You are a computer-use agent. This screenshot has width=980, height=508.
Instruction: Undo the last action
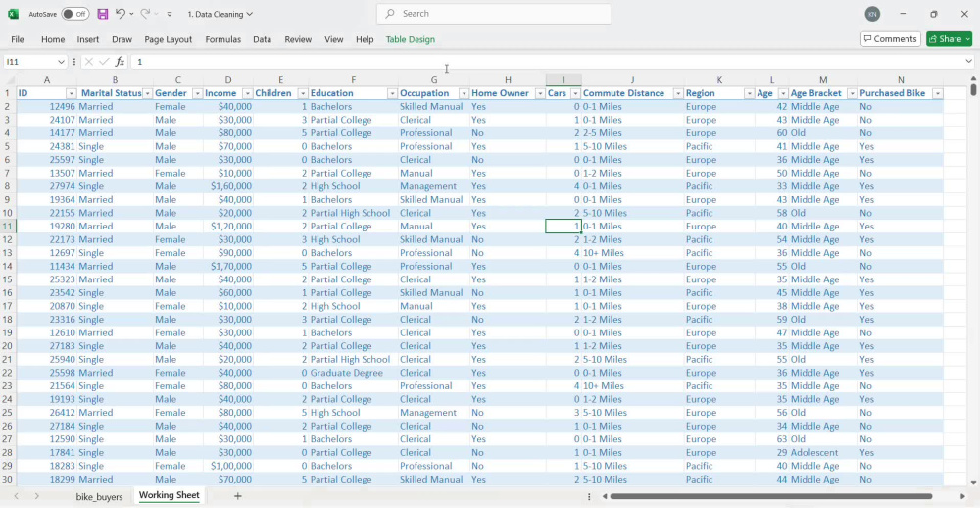coord(120,14)
